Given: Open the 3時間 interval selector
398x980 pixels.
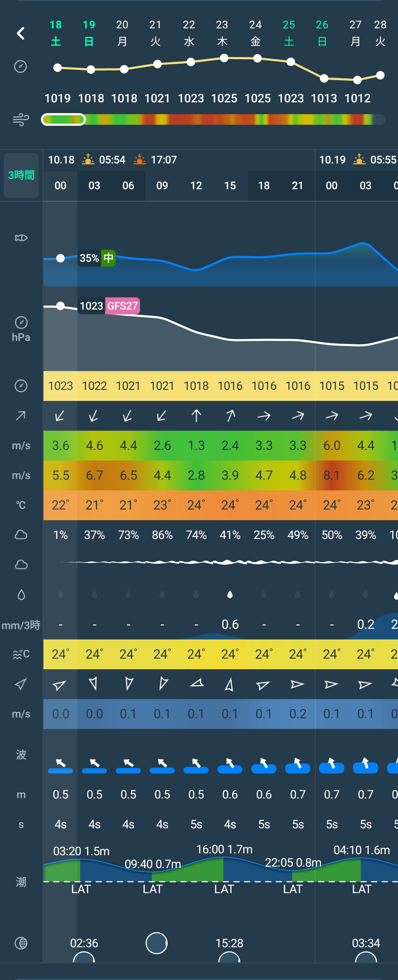Looking at the screenshot, I should pyautogui.click(x=21, y=175).
